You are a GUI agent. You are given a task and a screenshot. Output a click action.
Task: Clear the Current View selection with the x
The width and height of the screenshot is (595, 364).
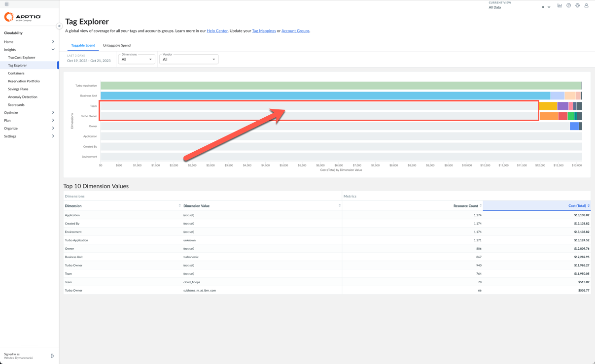543,7
